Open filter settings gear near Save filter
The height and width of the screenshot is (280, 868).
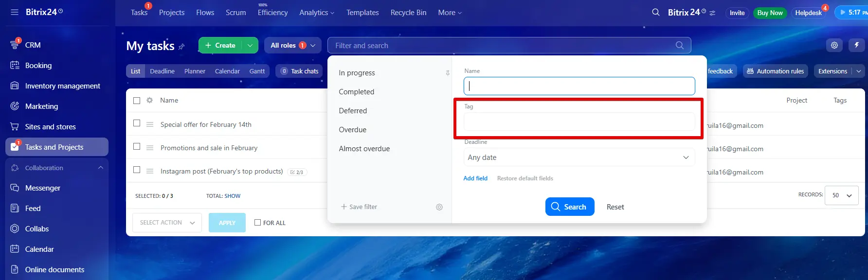439,207
